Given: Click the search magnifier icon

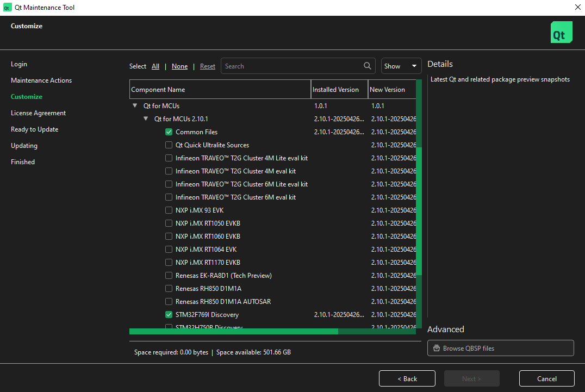Looking at the screenshot, I should [367, 66].
